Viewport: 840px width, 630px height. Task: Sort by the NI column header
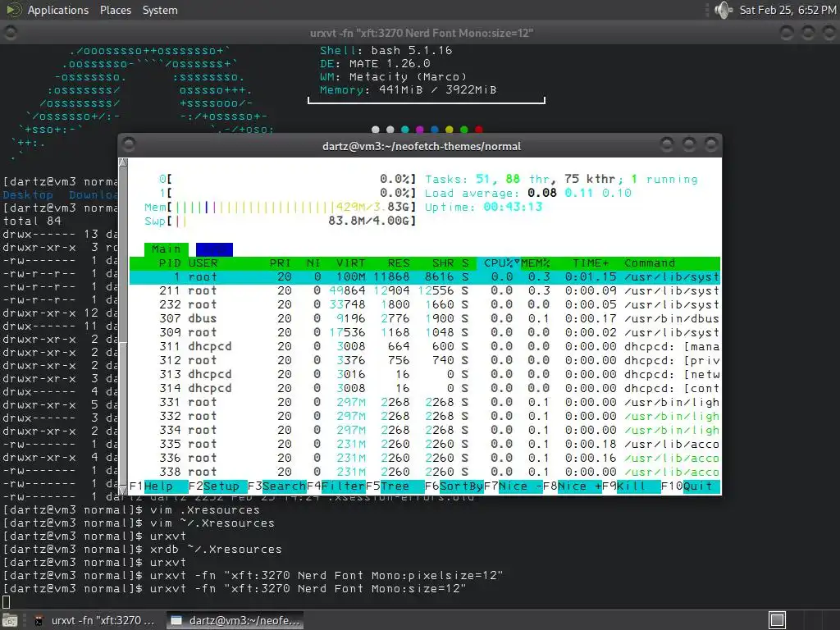(x=313, y=263)
